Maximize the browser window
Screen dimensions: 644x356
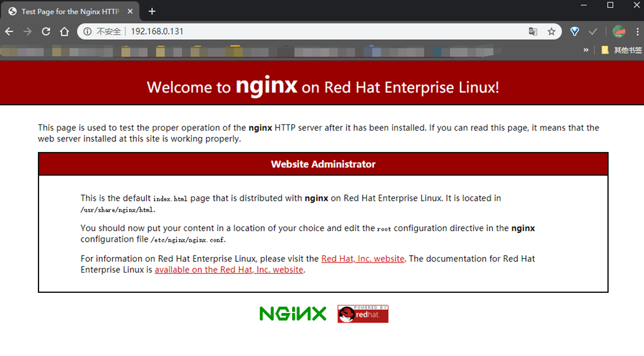pos(611,5)
